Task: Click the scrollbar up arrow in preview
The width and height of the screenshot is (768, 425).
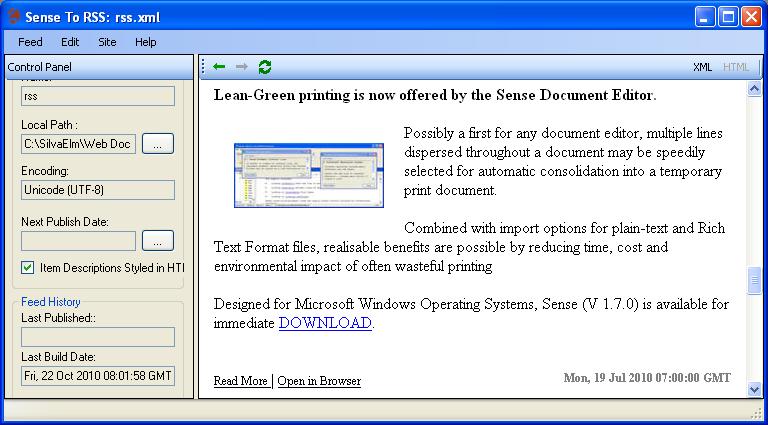Action: pyautogui.click(x=754, y=89)
